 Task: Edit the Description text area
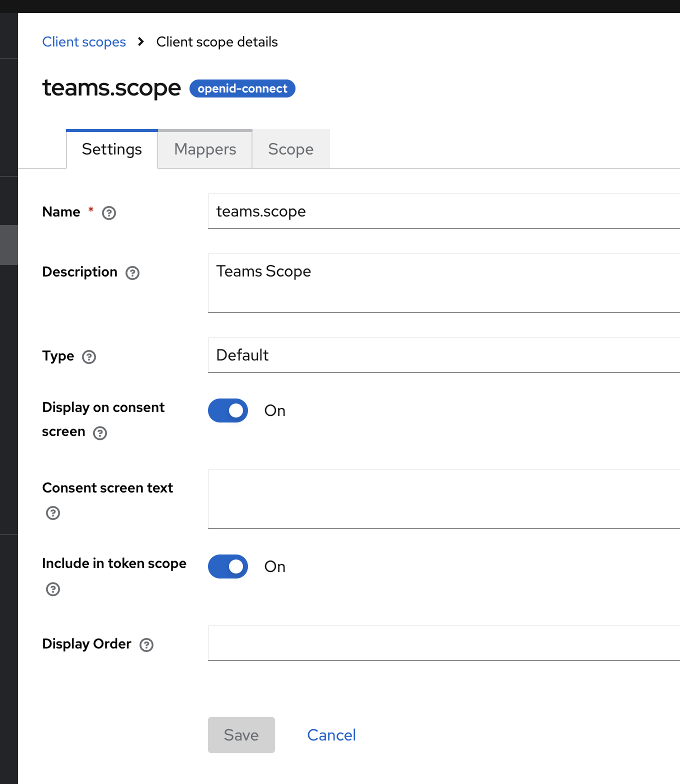point(444,283)
